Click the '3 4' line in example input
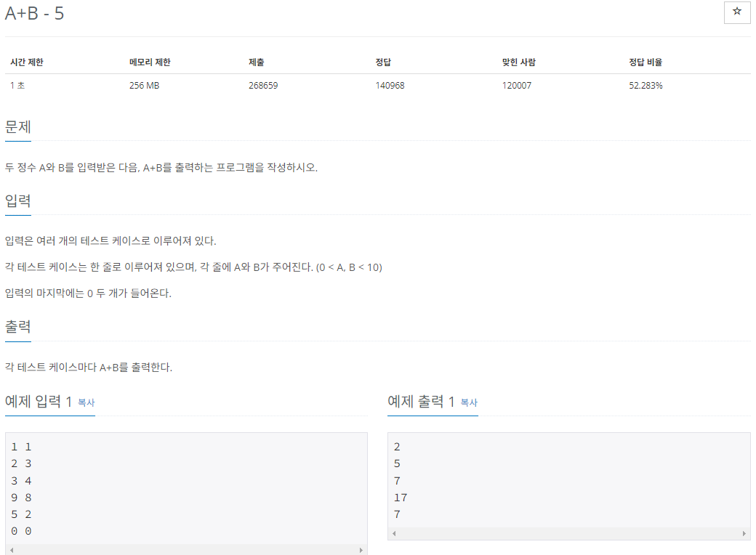The image size is (756, 555). (21, 481)
